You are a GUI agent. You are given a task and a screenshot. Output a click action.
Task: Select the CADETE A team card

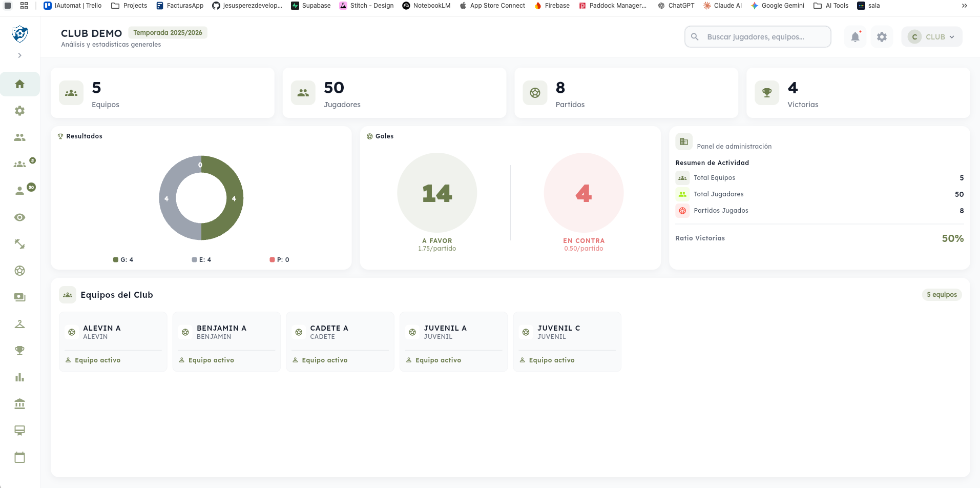(340, 341)
